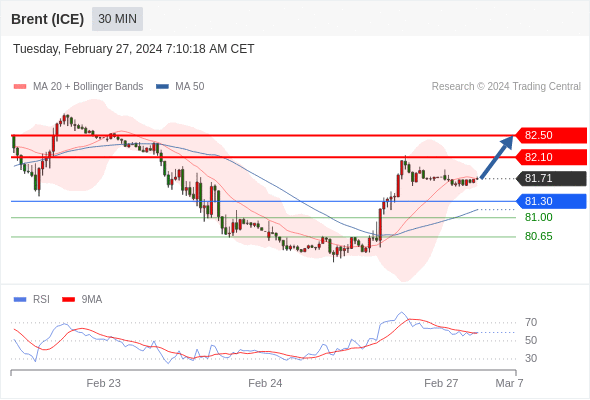Click the Mar 7 date axis label
The image size is (590, 400).
coord(509,383)
